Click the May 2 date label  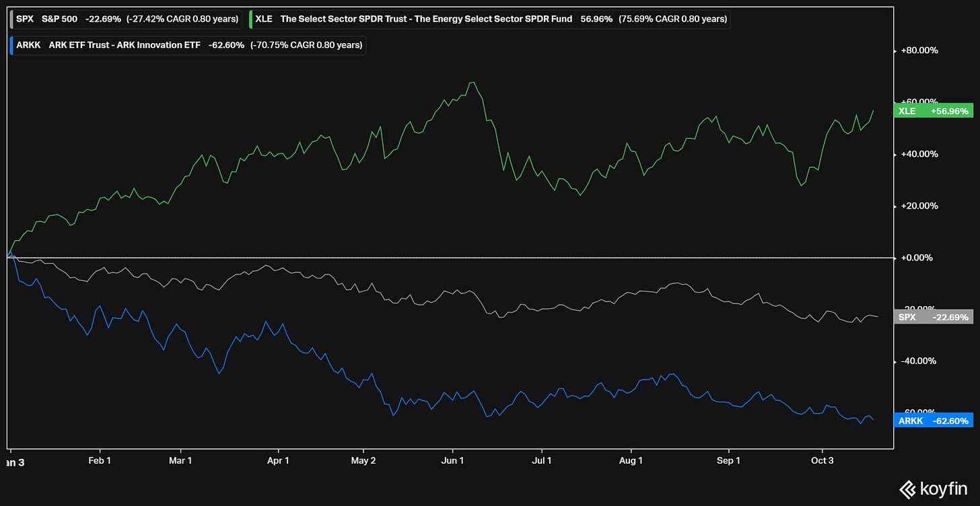tap(363, 461)
